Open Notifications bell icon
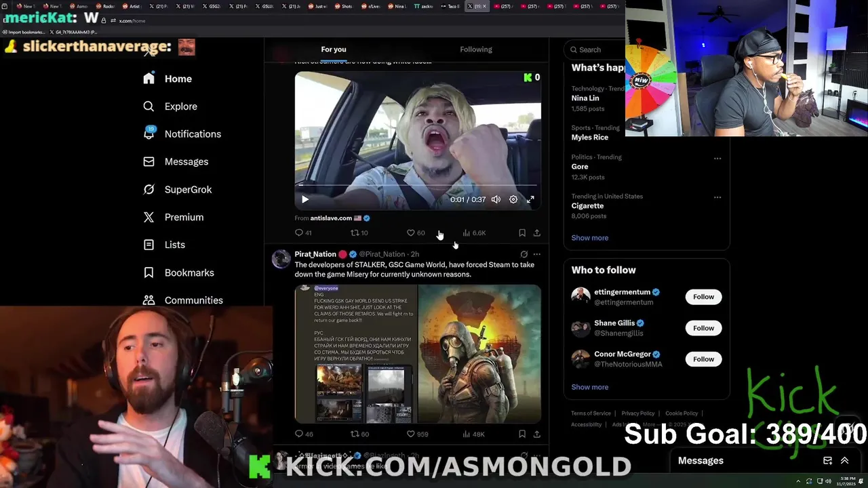The height and width of the screenshot is (488, 868). (x=149, y=134)
